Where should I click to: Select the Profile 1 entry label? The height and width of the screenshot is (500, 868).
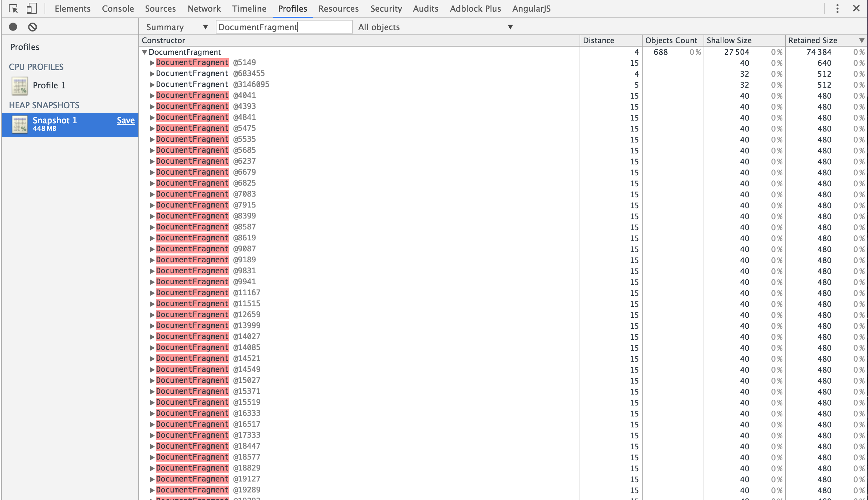(x=49, y=85)
